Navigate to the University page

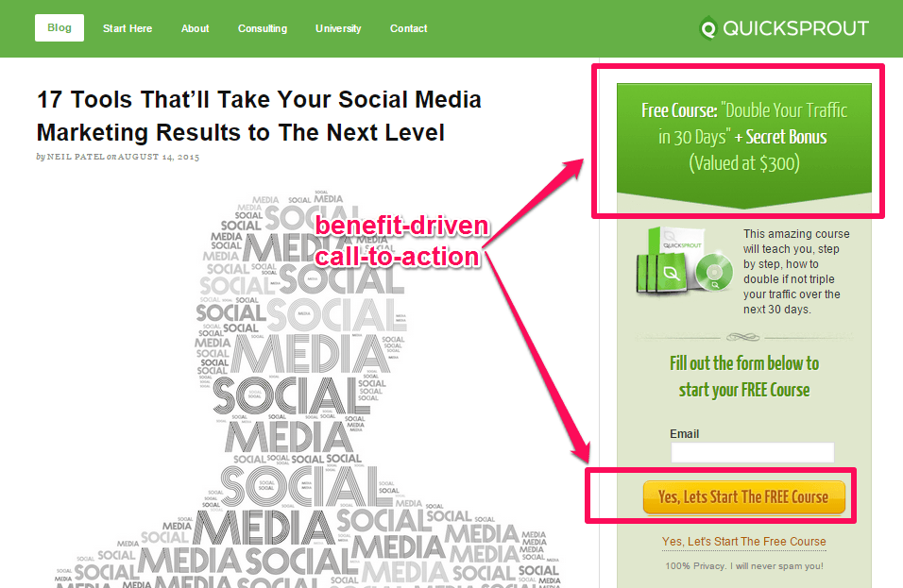point(338,28)
